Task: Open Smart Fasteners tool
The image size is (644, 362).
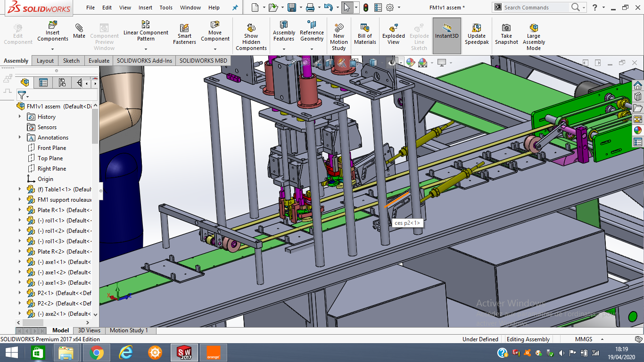Action: [184, 34]
